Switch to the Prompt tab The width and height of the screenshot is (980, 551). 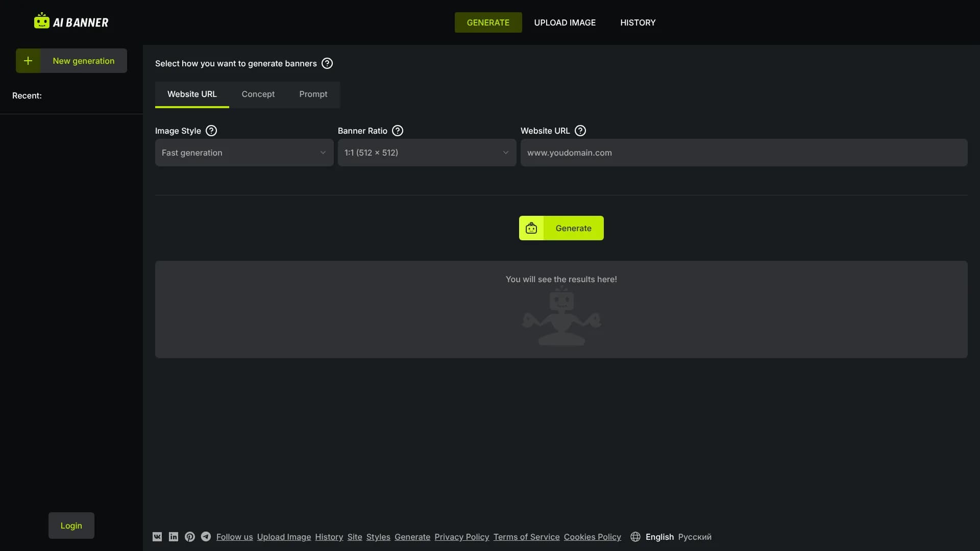pos(313,94)
